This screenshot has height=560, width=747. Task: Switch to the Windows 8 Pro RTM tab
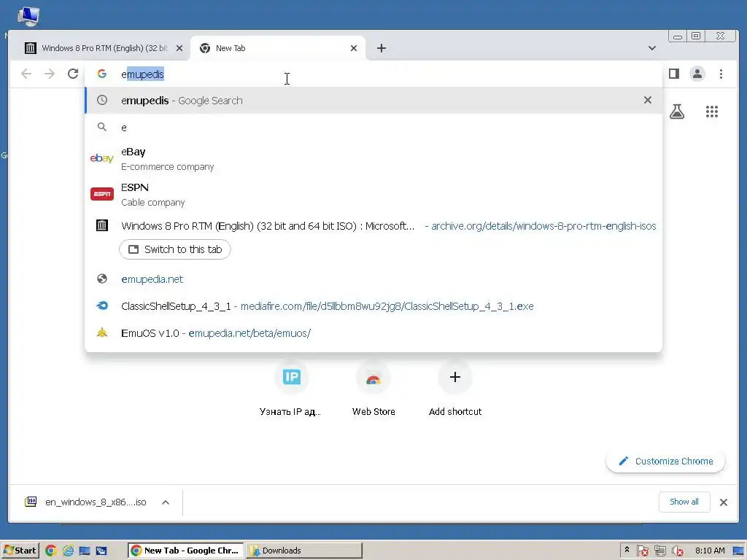99,48
